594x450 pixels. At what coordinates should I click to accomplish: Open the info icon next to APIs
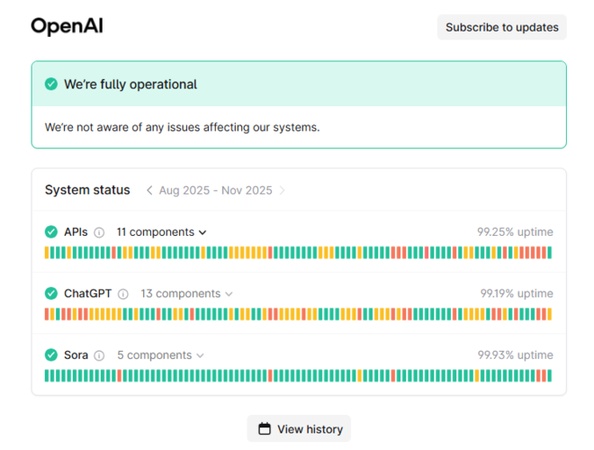click(99, 232)
